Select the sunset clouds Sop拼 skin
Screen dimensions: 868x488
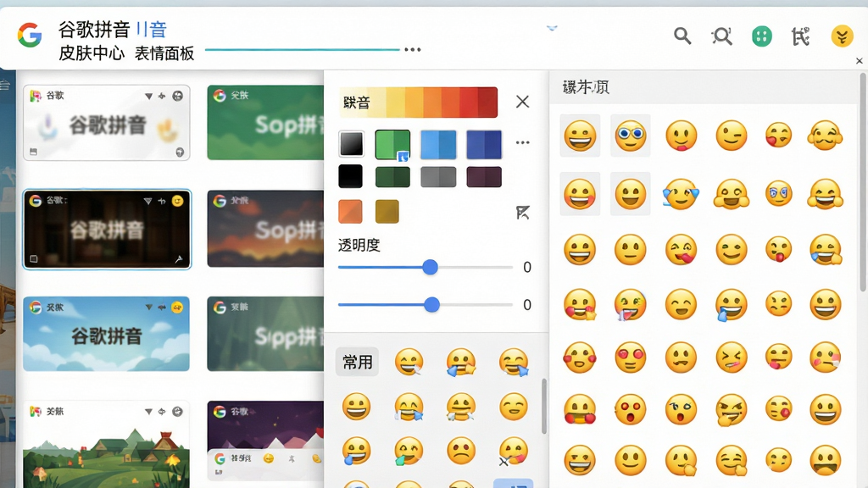tap(265, 229)
